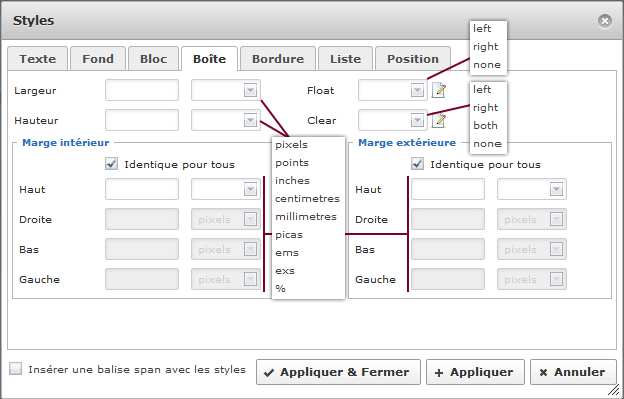Toggle Identique pour tous in Marge extérieure

point(417,163)
